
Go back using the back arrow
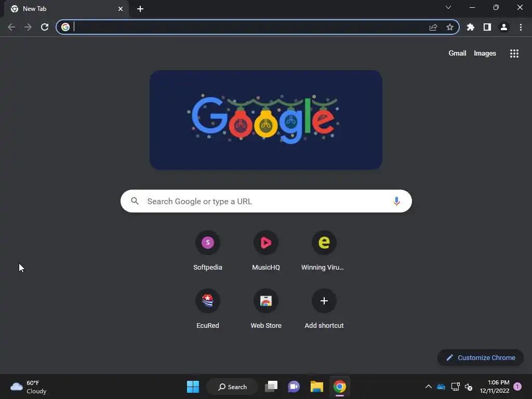11,27
